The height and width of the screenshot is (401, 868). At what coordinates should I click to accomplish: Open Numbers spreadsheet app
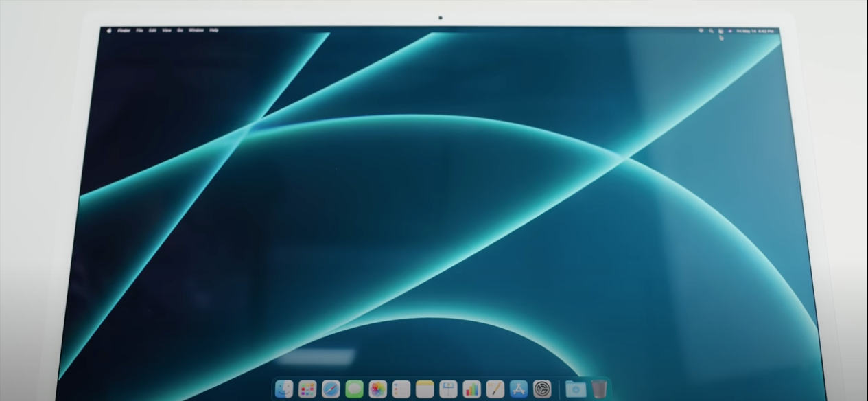pos(471,389)
